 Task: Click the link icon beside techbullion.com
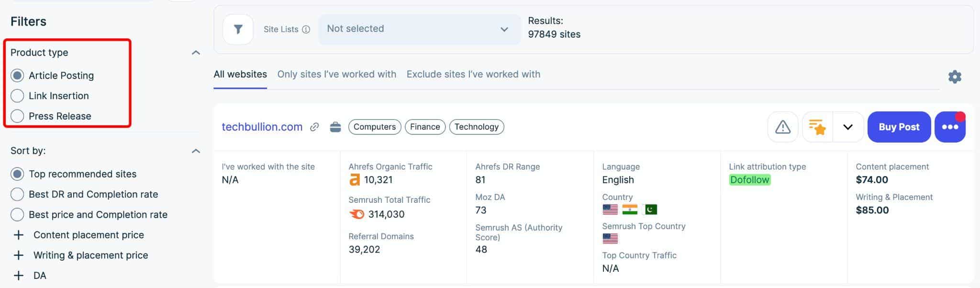(314, 127)
